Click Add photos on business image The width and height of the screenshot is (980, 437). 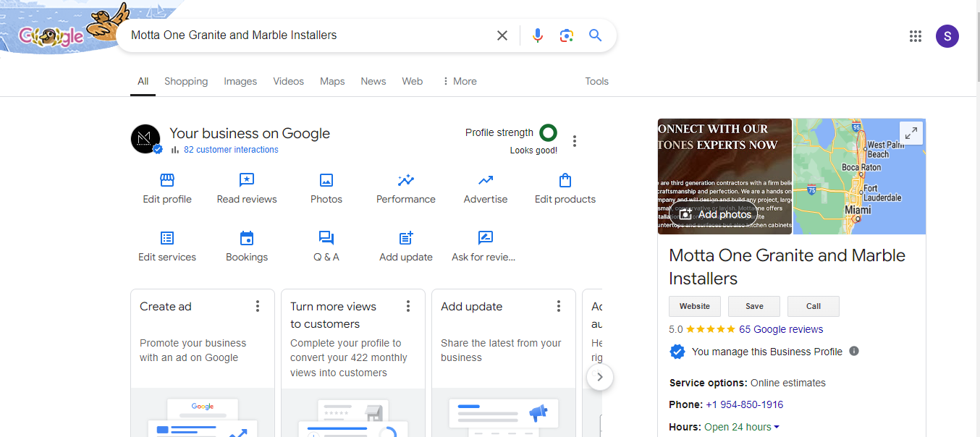point(715,214)
